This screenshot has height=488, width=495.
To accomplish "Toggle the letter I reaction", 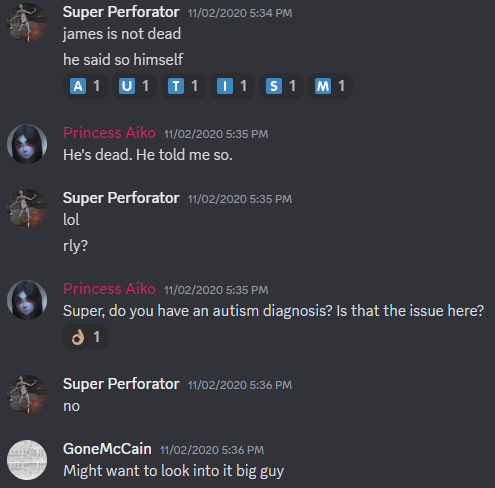I will (x=232, y=86).
